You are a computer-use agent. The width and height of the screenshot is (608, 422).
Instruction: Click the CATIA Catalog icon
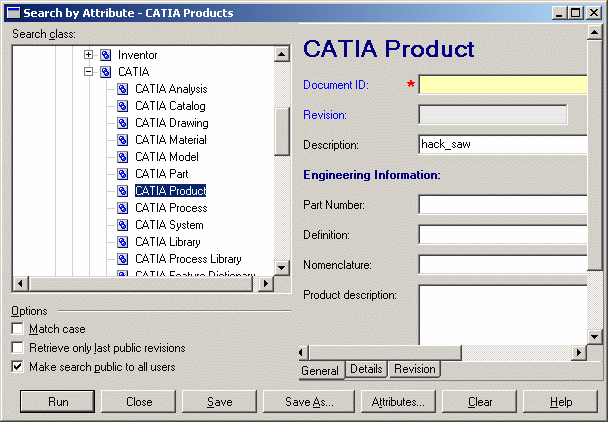pyautogui.click(x=123, y=106)
